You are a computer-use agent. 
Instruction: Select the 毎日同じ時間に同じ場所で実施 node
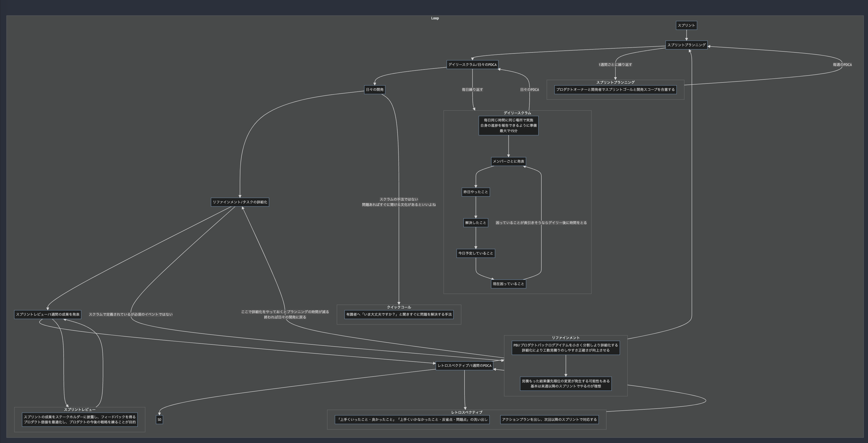[x=508, y=126]
